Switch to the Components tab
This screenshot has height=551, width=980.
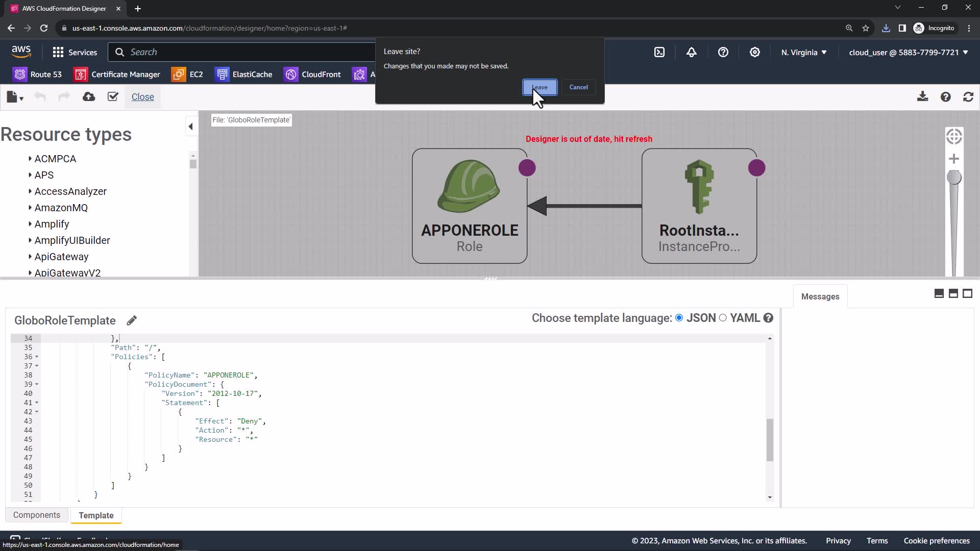click(37, 515)
